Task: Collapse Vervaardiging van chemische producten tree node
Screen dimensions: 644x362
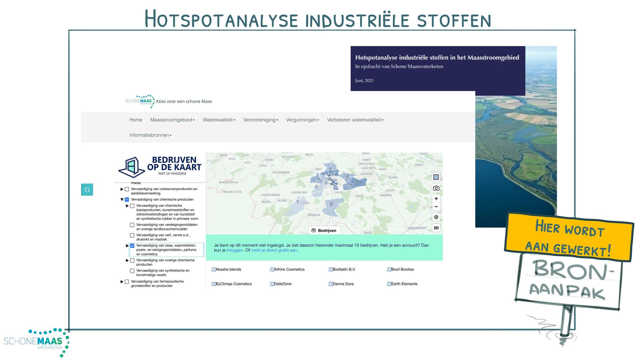Action: [122, 199]
